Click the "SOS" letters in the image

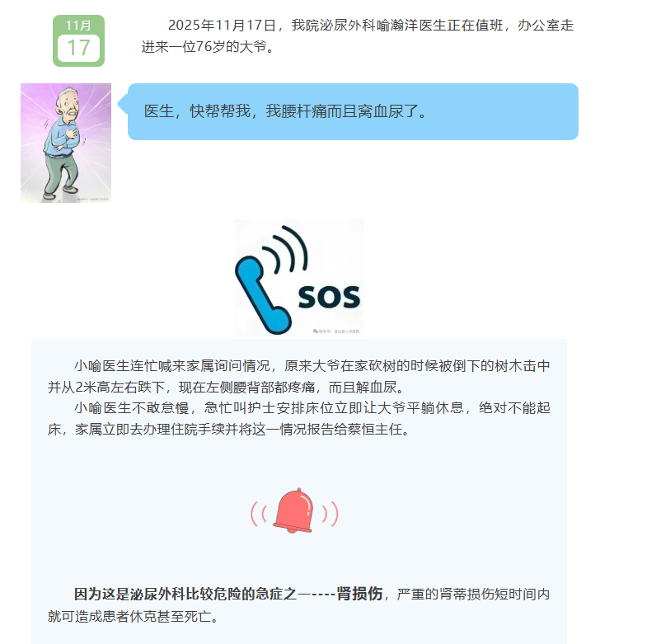point(329,297)
